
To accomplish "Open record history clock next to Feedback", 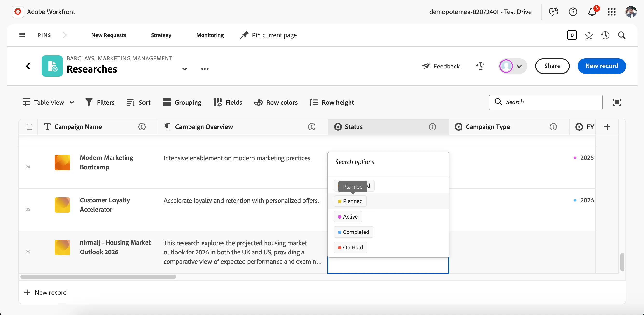I will 480,66.
